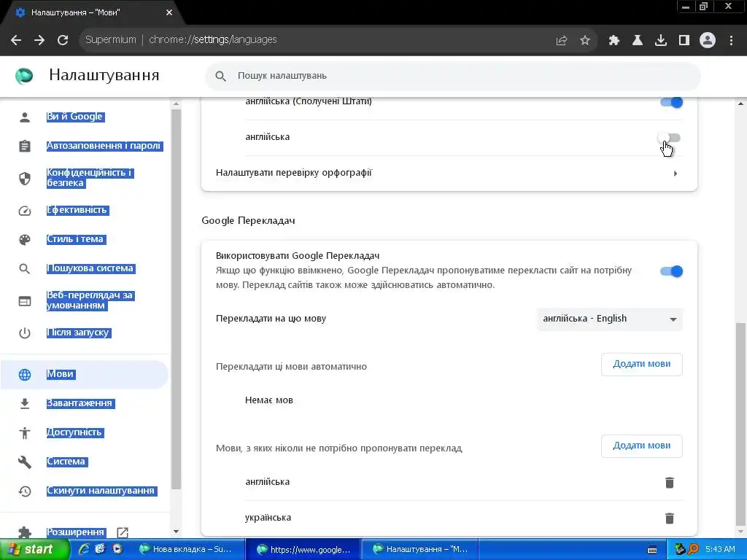Switch to https://www.google taskbar window
Image resolution: width=747 pixels, height=560 pixels.
303,550
